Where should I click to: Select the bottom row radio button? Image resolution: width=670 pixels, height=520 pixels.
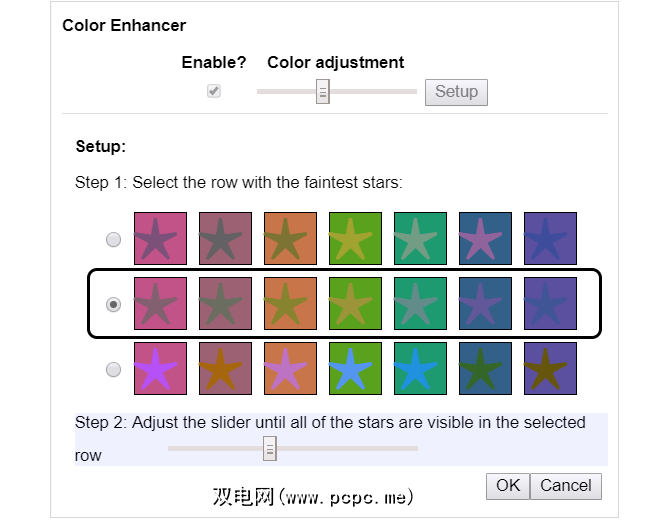[x=114, y=370]
